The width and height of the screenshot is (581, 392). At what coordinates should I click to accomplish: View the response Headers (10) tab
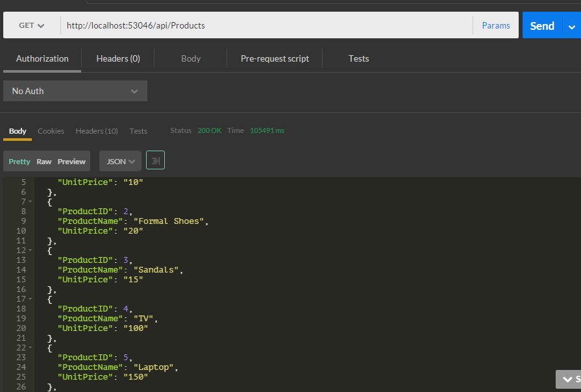(x=97, y=131)
